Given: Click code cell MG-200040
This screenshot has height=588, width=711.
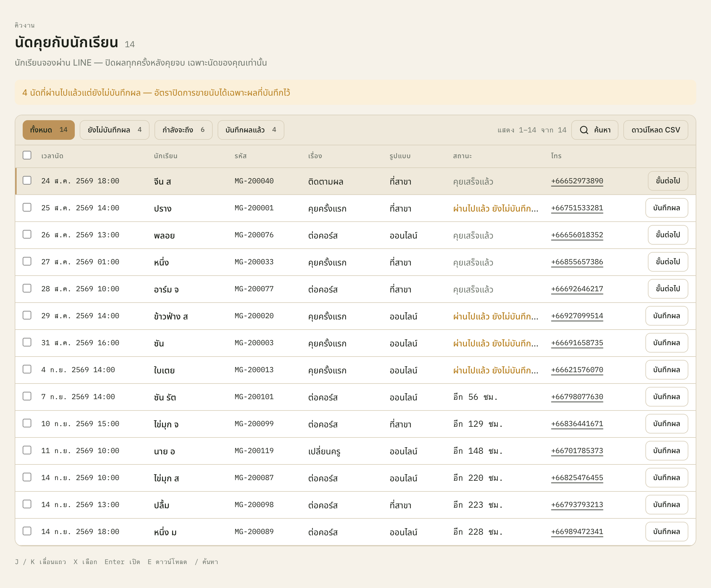Looking at the screenshot, I should click(254, 181).
